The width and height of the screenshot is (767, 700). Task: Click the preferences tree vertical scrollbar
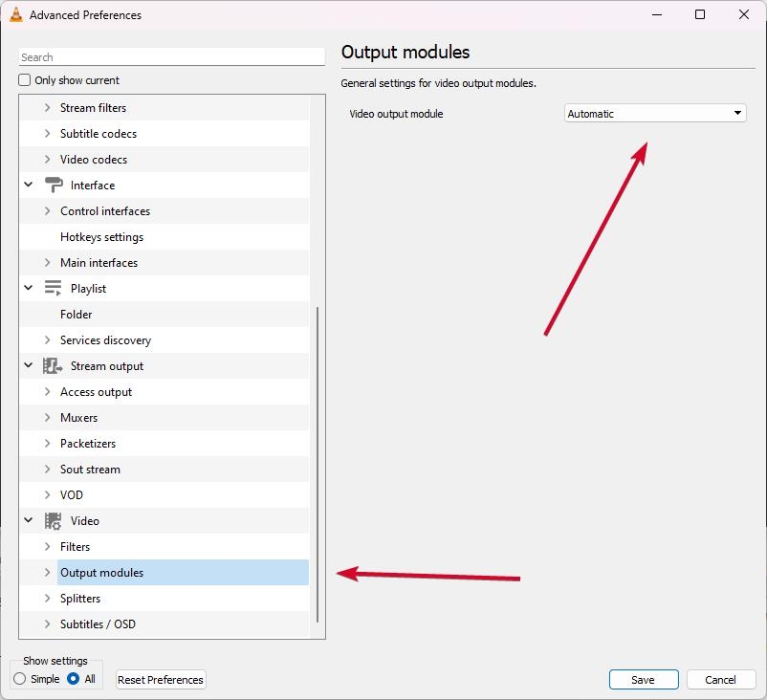[x=318, y=464]
